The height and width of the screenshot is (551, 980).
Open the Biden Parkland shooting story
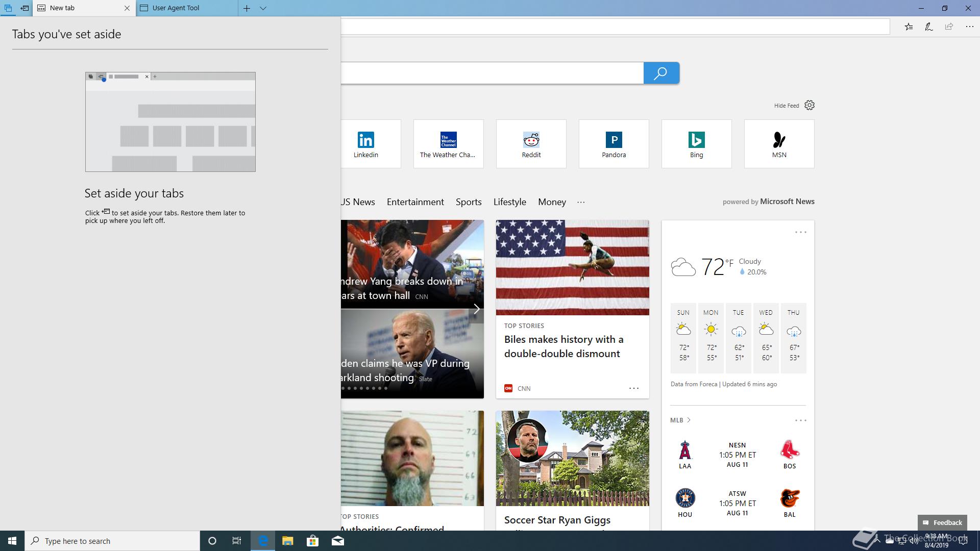(412, 354)
